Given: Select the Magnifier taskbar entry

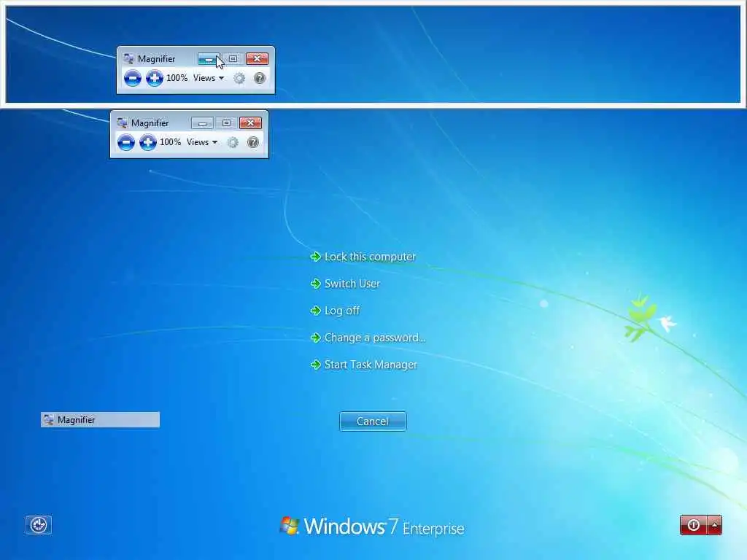Looking at the screenshot, I should [100, 419].
